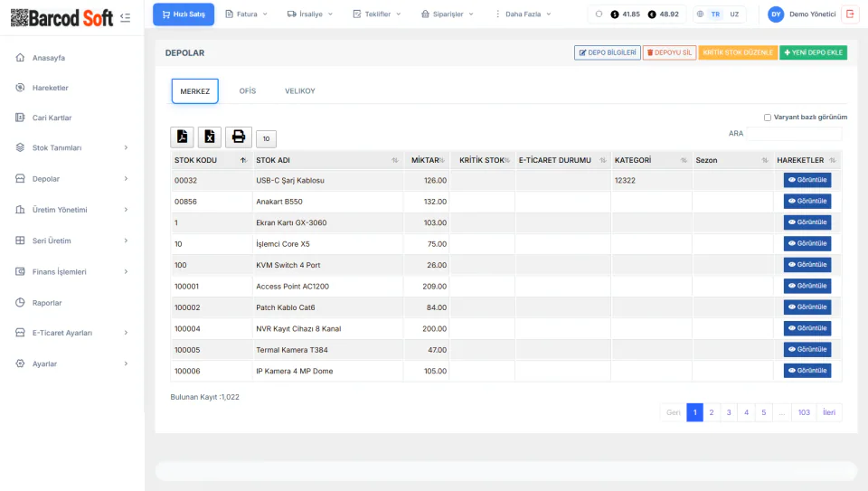This screenshot has width=868, height=491.
Task: Click the DY user avatar
Action: click(776, 14)
